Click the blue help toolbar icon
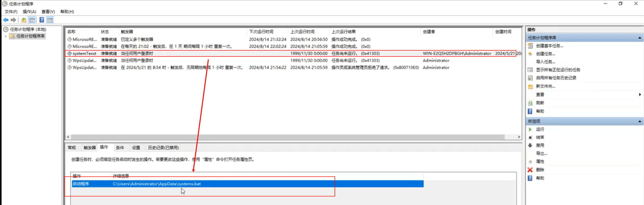The image size is (644, 205). click(42, 20)
